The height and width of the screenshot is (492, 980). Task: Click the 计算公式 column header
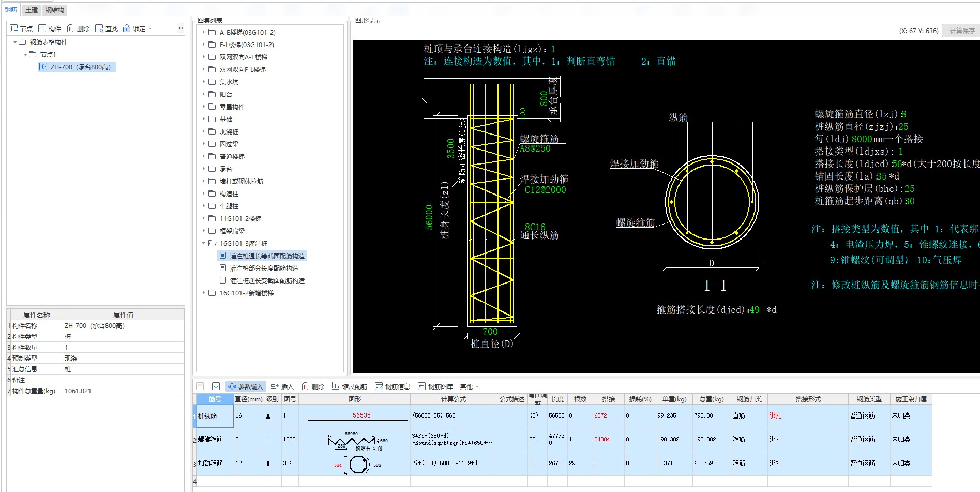click(453, 399)
